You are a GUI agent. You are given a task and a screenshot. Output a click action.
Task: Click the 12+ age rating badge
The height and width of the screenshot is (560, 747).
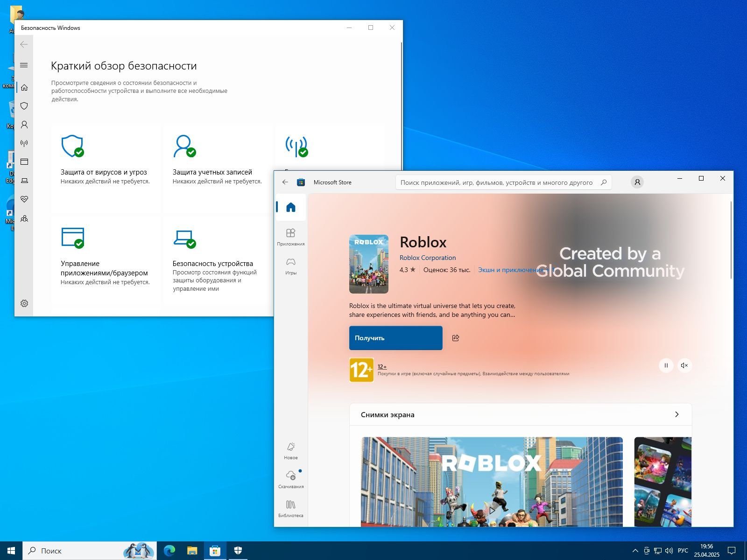(x=362, y=370)
